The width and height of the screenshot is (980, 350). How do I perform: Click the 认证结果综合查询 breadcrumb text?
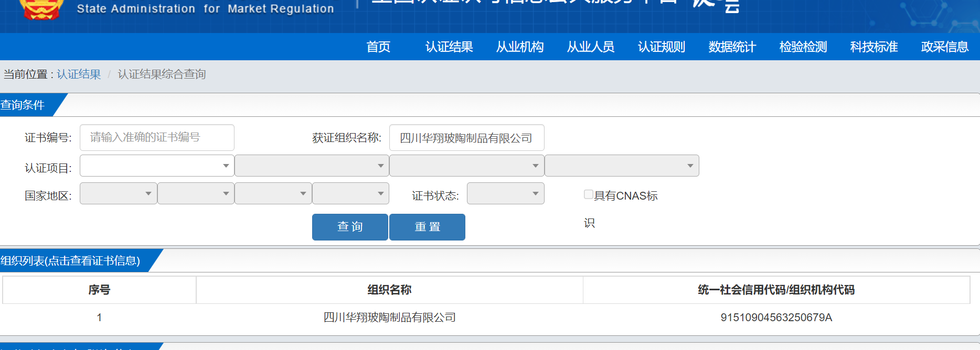162,74
